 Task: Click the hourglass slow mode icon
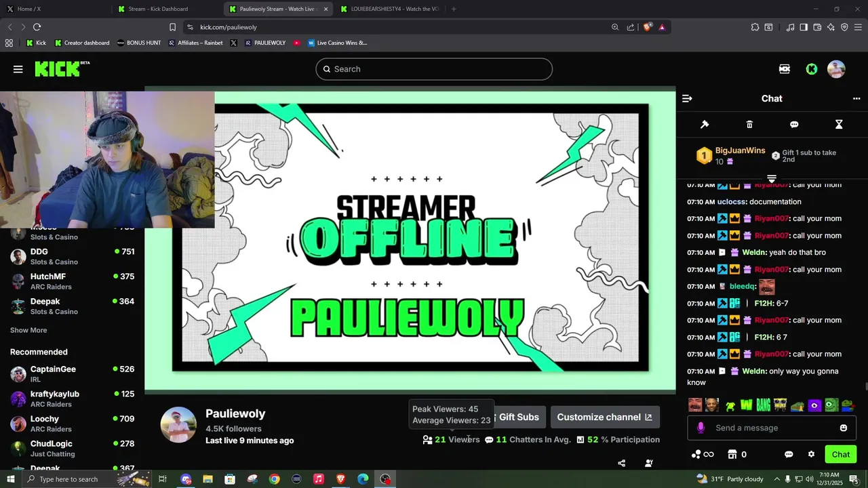tap(839, 125)
